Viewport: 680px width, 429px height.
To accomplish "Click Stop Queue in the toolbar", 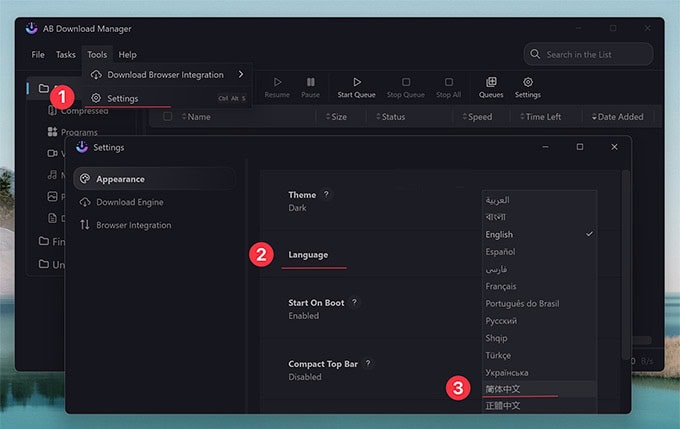I will click(405, 88).
